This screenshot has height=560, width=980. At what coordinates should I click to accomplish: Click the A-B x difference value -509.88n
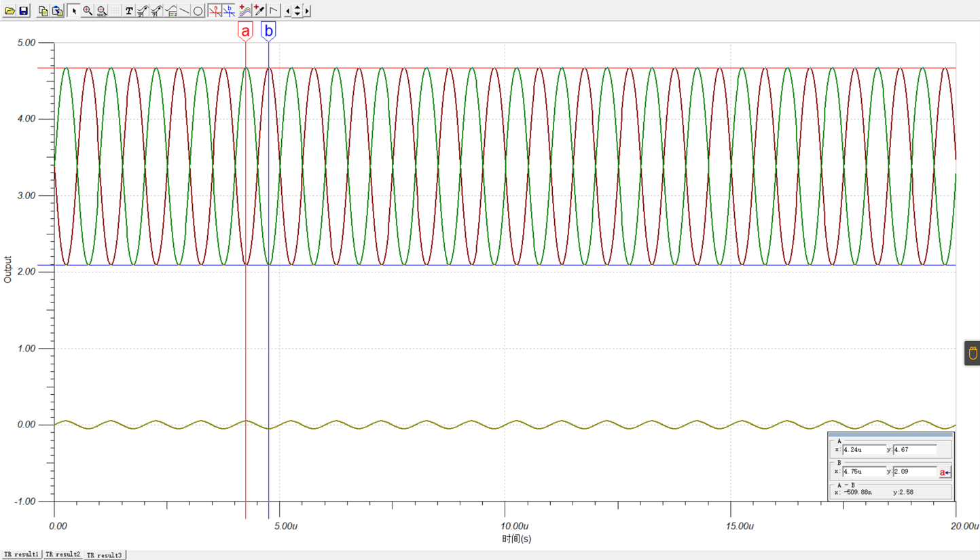(858, 492)
